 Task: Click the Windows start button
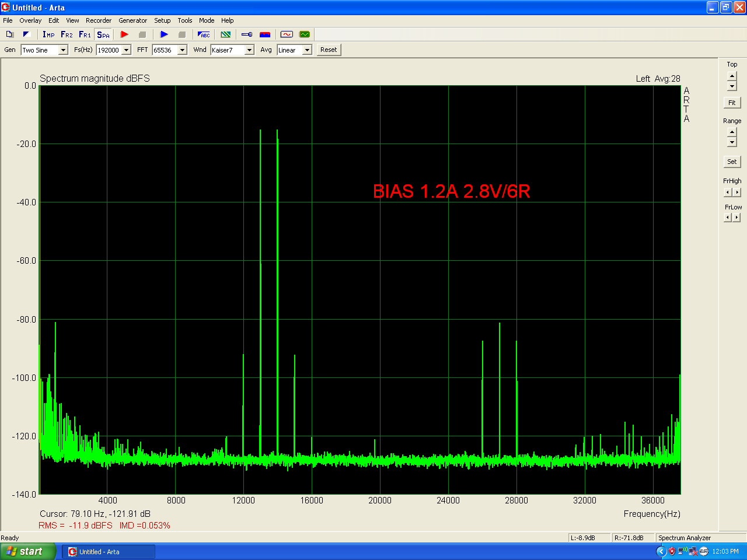(28, 551)
